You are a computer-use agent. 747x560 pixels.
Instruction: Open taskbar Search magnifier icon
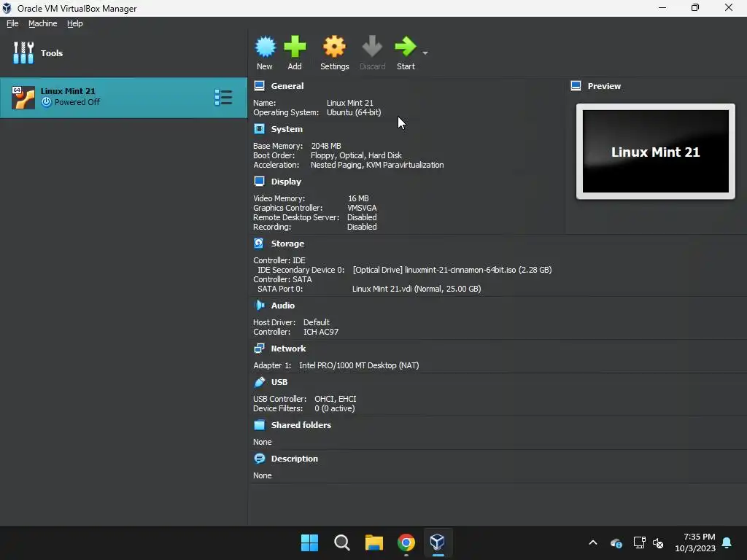point(342,542)
